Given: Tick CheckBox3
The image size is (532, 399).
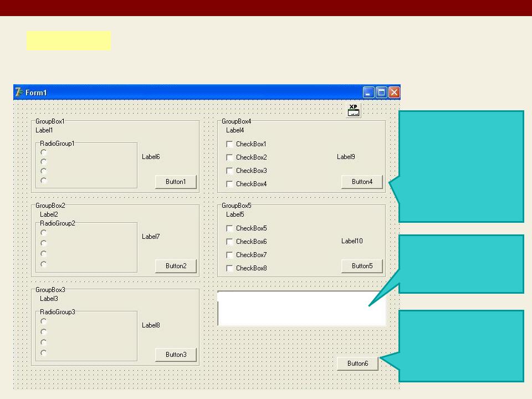Looking at the screenshot, I should tap(229, 171).
